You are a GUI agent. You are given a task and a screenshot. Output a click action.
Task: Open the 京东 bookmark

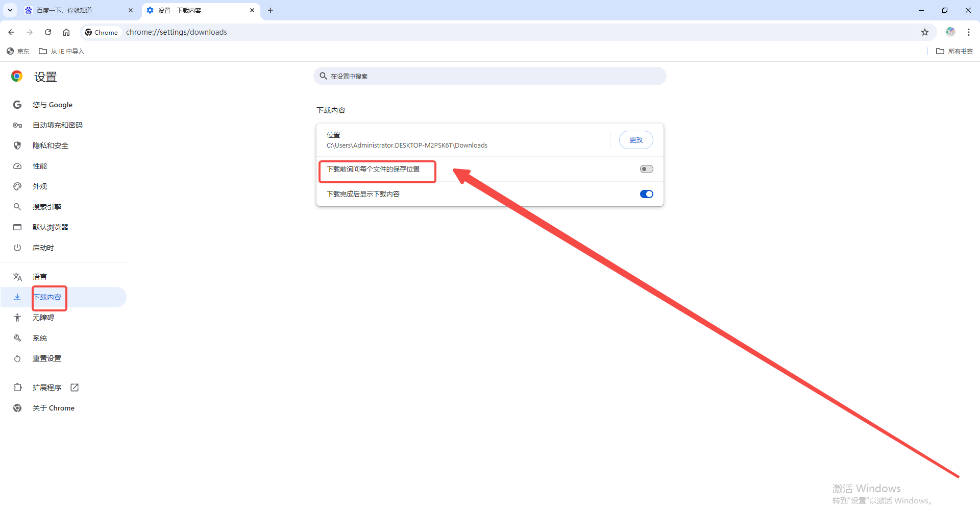pos(18,51)
